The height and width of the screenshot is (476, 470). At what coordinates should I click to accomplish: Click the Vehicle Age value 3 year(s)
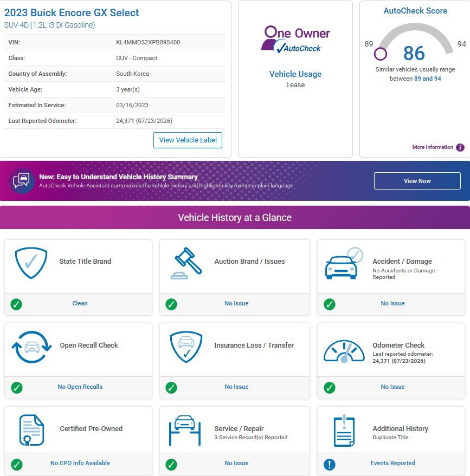point(128,89)
